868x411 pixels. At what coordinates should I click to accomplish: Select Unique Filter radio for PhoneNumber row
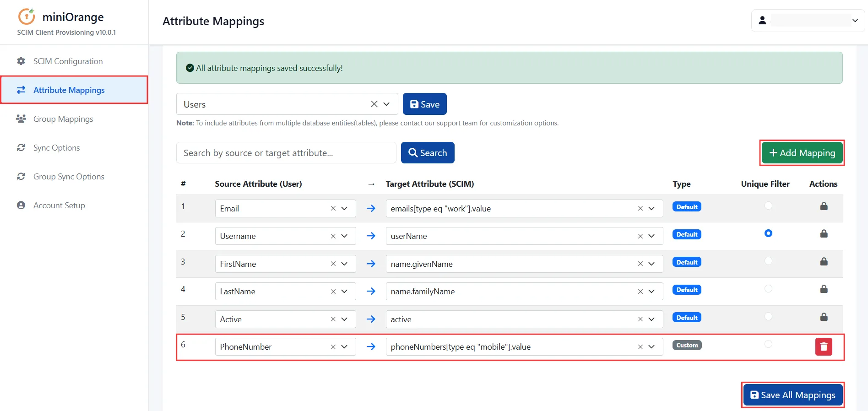768,344
